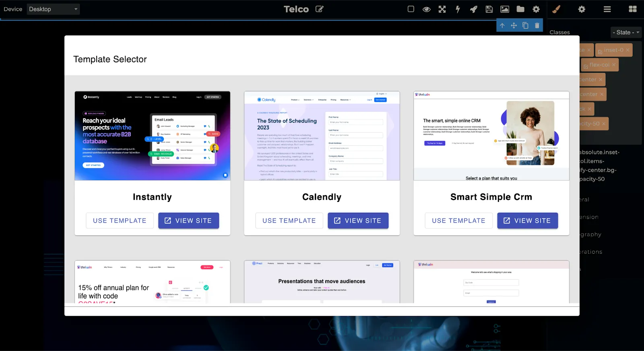Remove the flex-col class tag via its X
The width and height of the screenshot is (644, 351).
pos(614,65)
